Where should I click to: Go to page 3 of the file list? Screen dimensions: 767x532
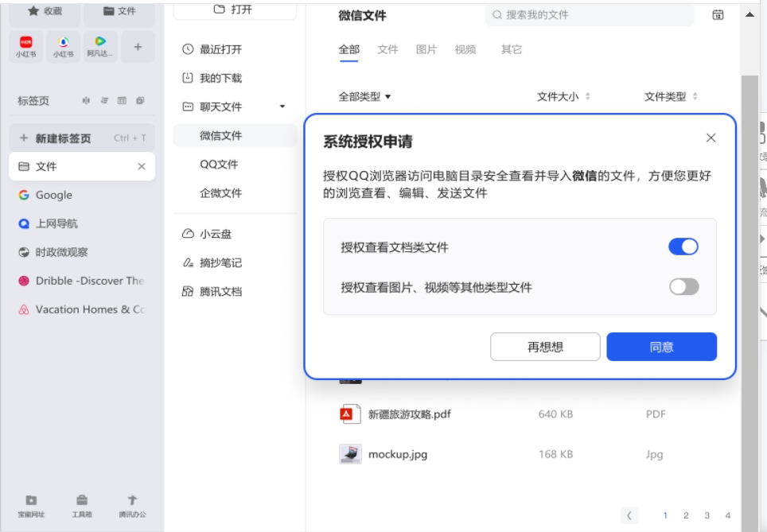pyautogui.click(x=707, y=515)
